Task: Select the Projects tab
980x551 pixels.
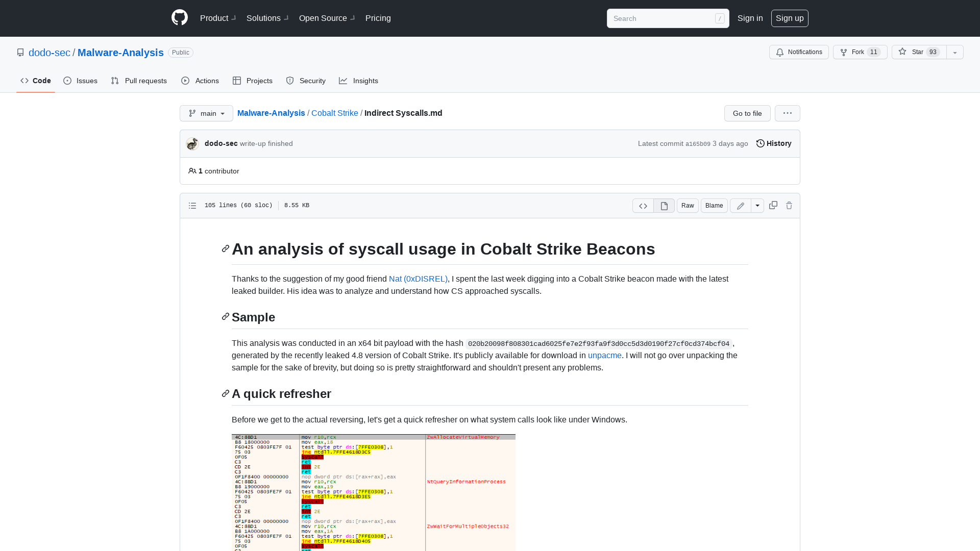Action: click(252, 81)
